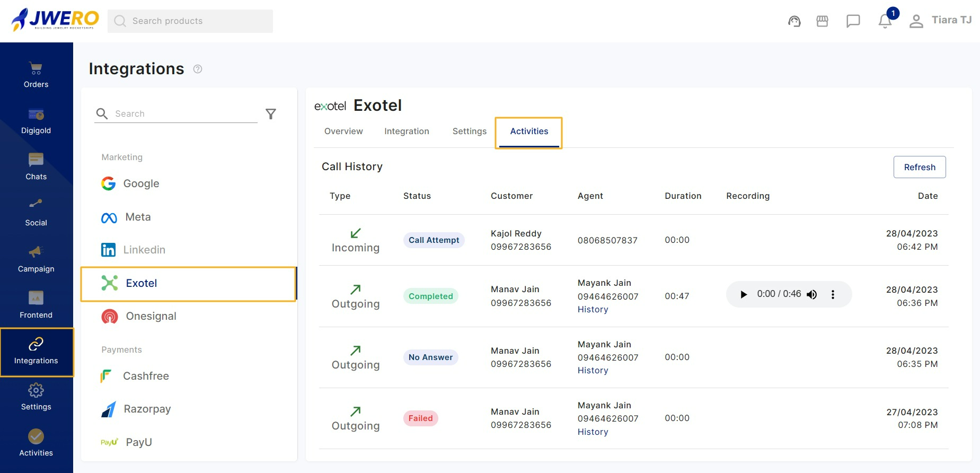
Task: Click the Type column header
Action: tap(340, 196)
